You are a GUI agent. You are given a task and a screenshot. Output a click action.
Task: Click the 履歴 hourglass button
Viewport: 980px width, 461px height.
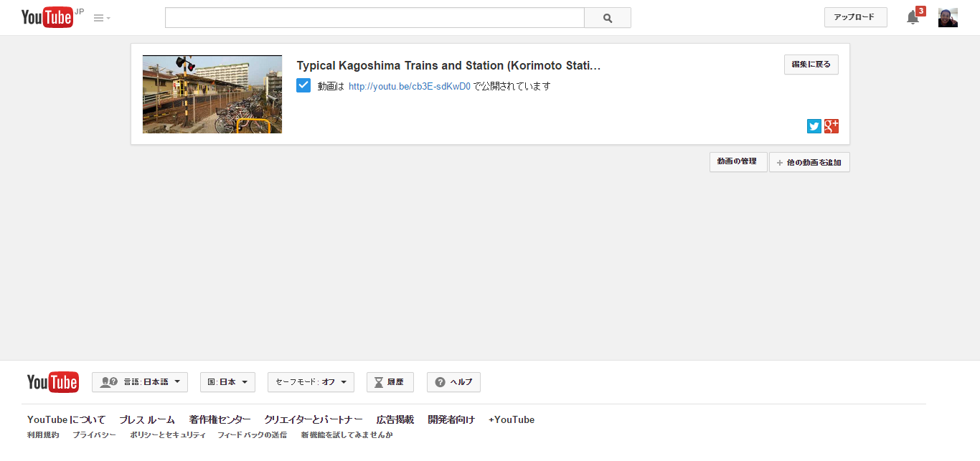390,382
